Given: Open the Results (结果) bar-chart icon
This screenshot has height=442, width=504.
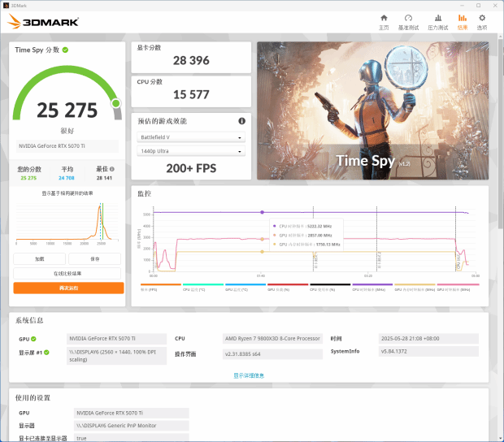Looking at the screenshot, I should 463,18.
